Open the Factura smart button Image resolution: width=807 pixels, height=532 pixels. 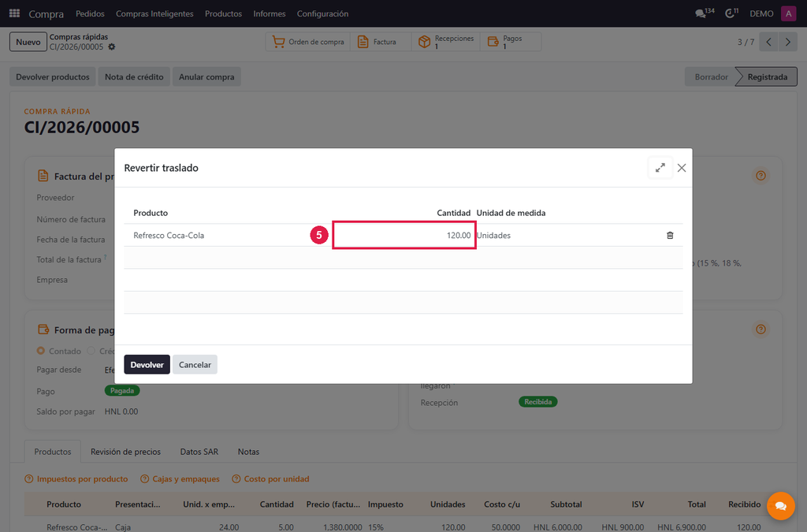[381, 42]
